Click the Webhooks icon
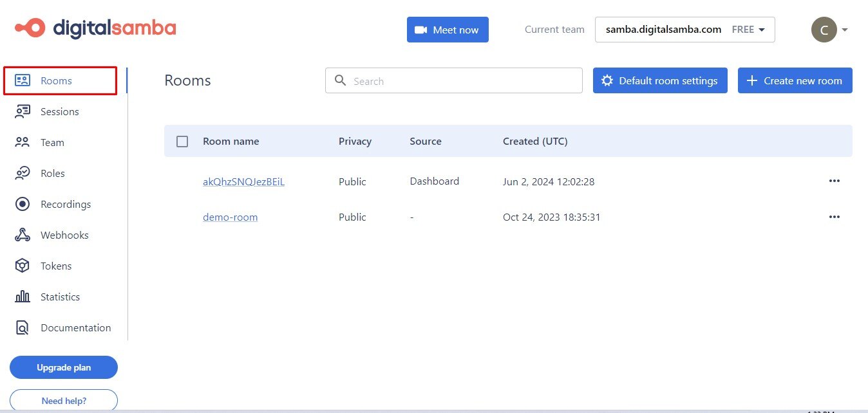Viewport: 868px width, 413px height. [x=23, y=235]
